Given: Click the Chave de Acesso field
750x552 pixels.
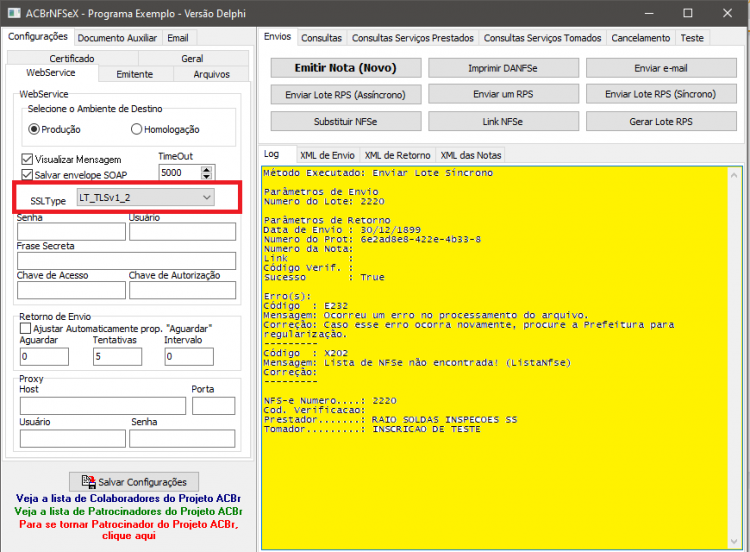Looking at the screenshot, I should tap(71, 290).
